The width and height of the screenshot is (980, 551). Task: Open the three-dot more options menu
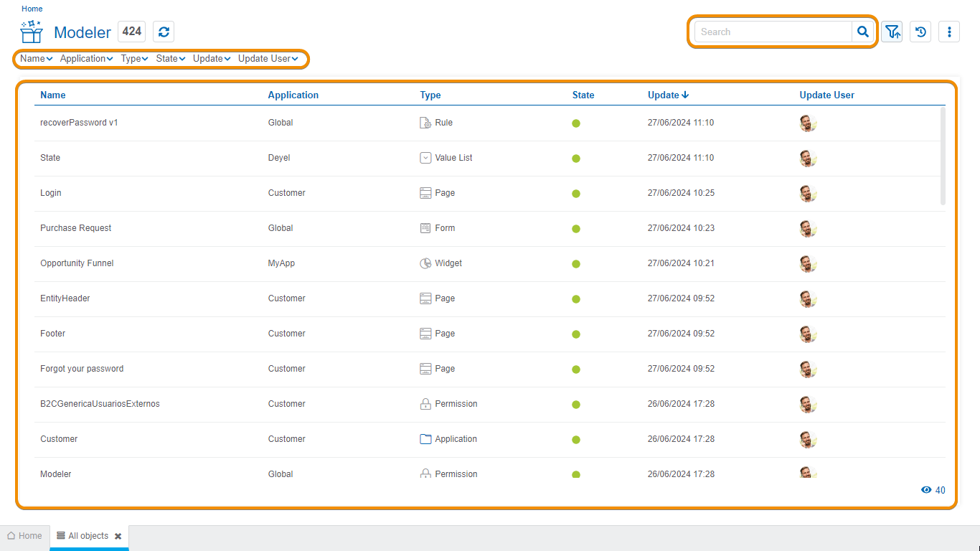[x=949, y=32]
